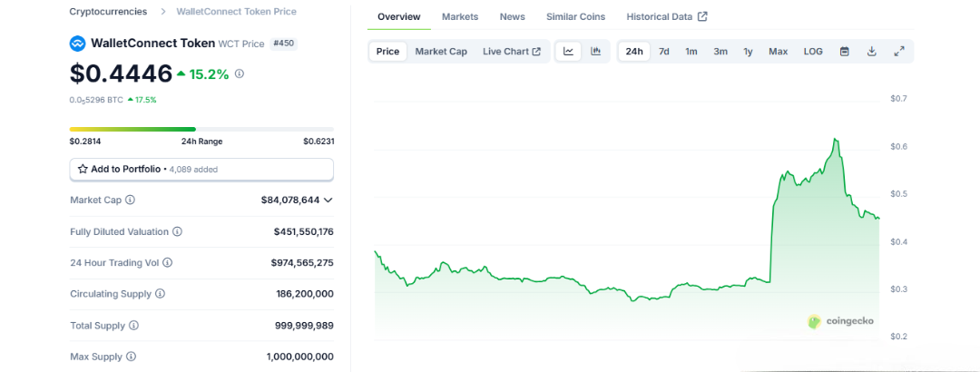Click the 999,999,989 total supply value

304,325
